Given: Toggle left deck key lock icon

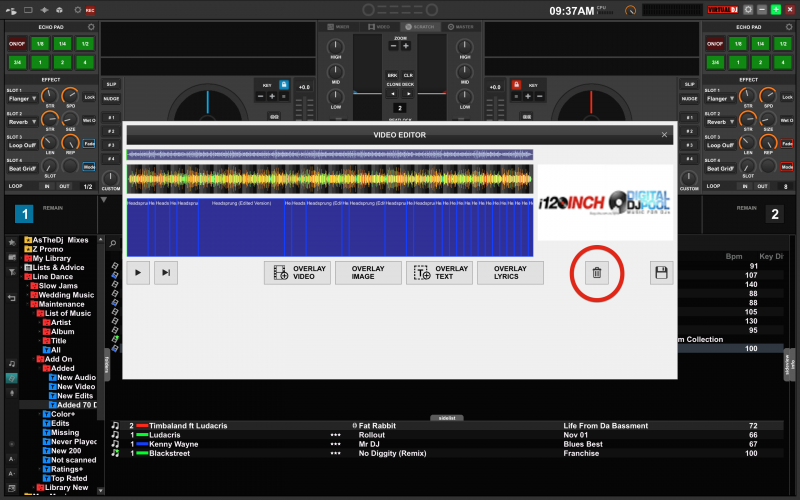Looking at the screenshot, I should [x=284, y=85].
